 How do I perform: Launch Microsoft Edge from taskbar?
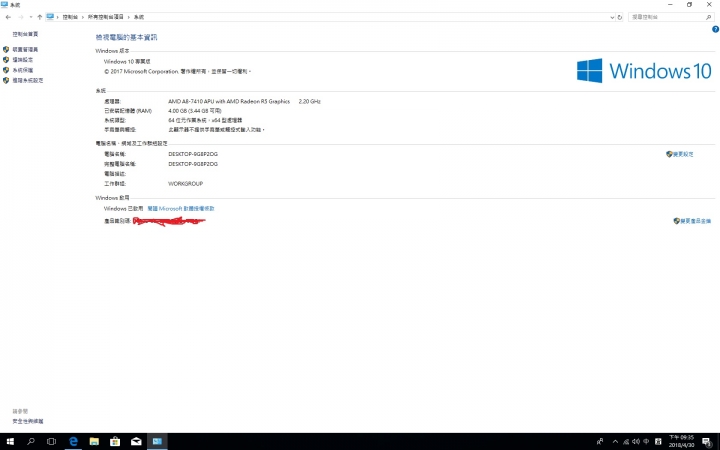(x=73, y=441)
